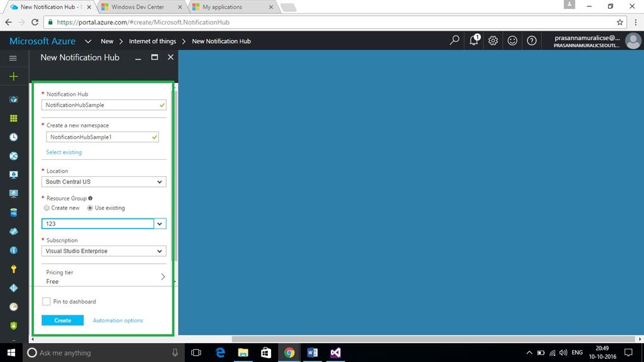Open the Subscription dropdown
This screenshot has height=362, width=644.
click(104, 251)
